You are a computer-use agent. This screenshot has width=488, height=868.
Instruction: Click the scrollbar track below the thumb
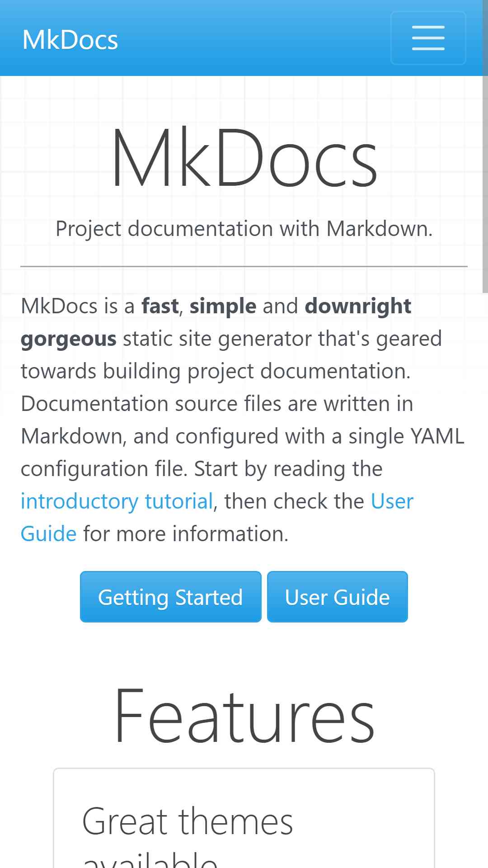tap(485, 579)
